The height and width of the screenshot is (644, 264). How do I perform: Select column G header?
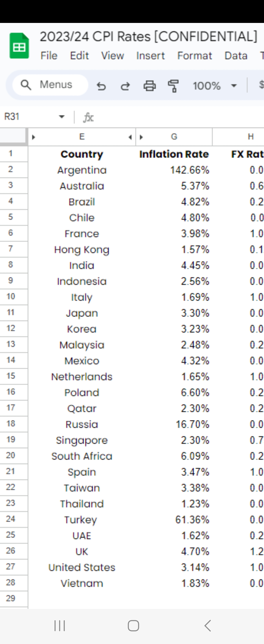(174, 137)
